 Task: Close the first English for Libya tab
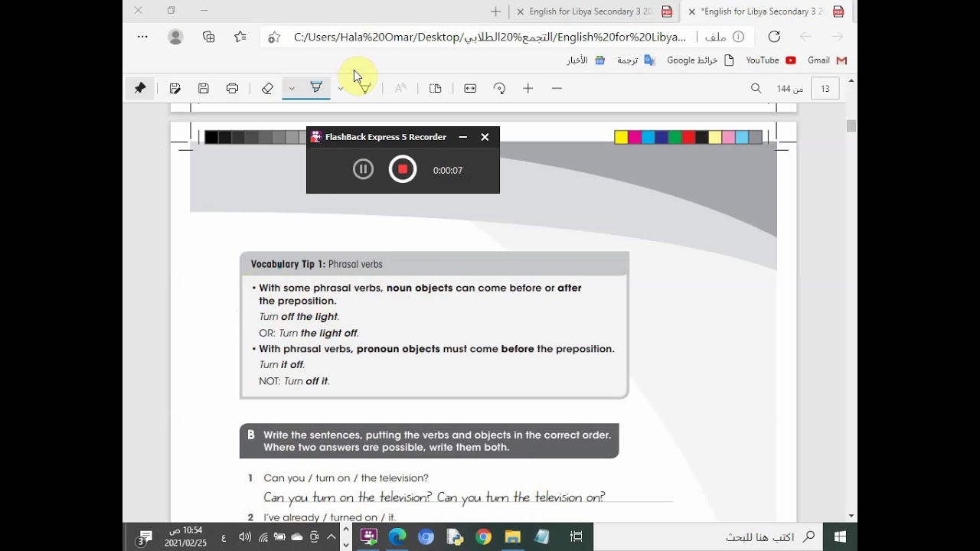tap(521, 11)
